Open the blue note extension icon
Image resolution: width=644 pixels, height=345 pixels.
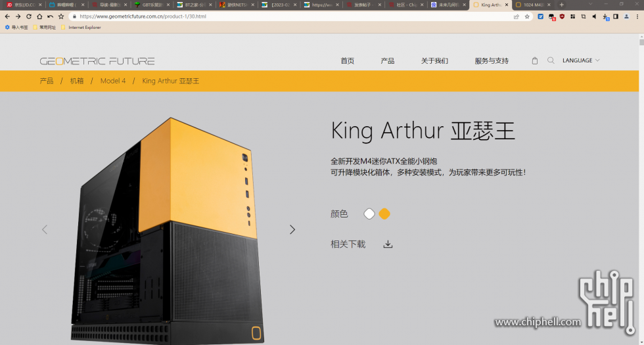tap(541, 16)
